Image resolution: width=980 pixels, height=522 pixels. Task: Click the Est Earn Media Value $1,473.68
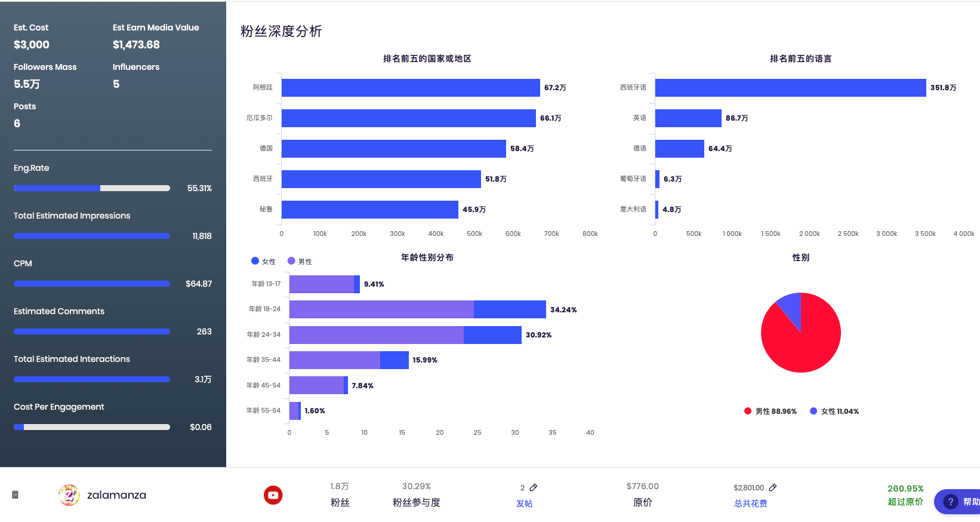tap(136, 45)
